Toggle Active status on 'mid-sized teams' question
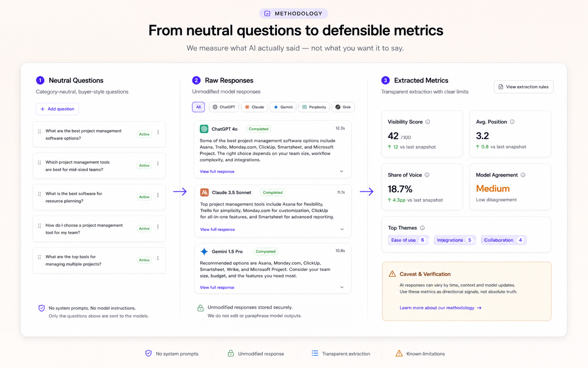 [x=144, y=165]
